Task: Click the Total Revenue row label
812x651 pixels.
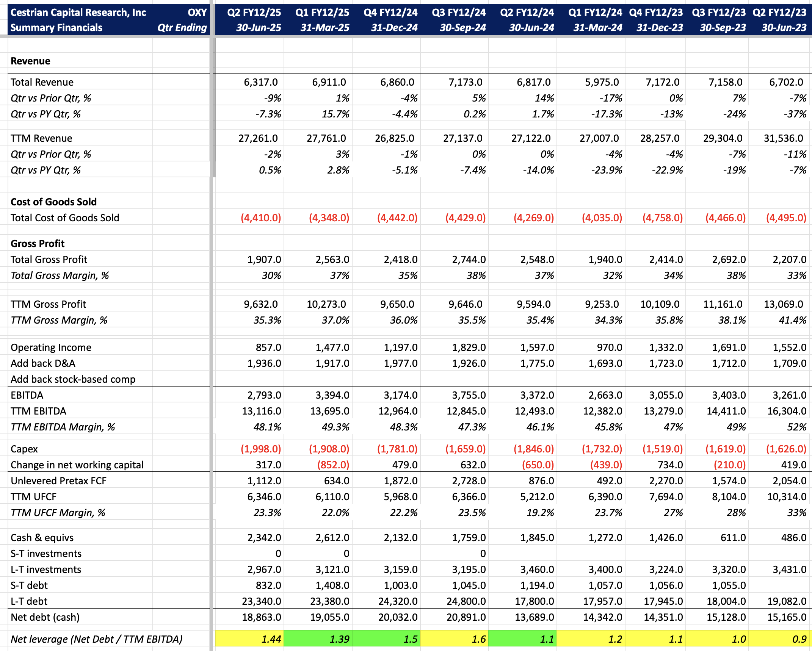Action: (x=42, y=82)
